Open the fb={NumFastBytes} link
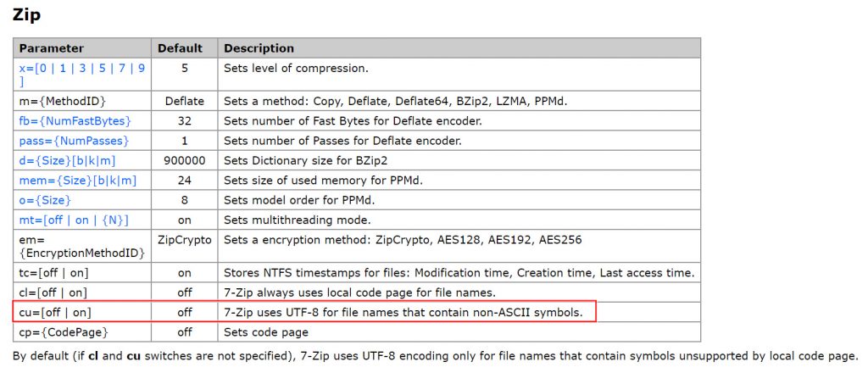 coord(75,121)
